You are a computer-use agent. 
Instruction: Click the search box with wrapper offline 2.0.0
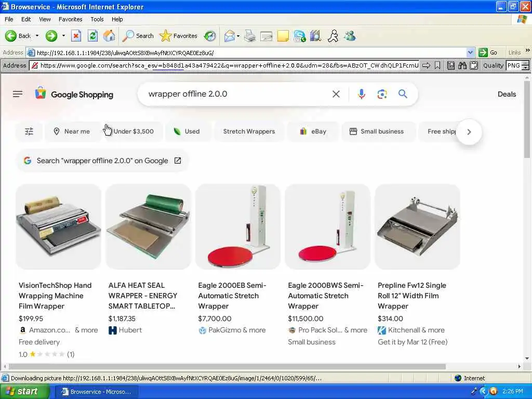237,94
